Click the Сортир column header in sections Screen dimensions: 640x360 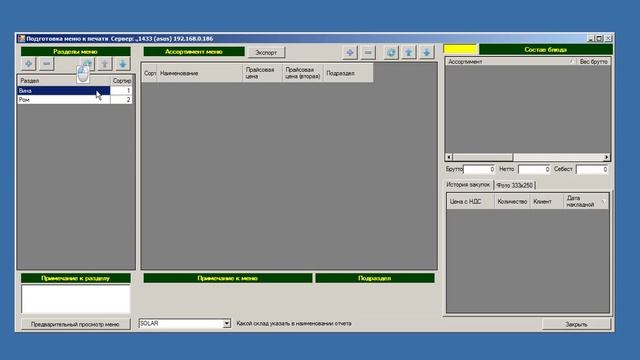(x=122, y=81)
